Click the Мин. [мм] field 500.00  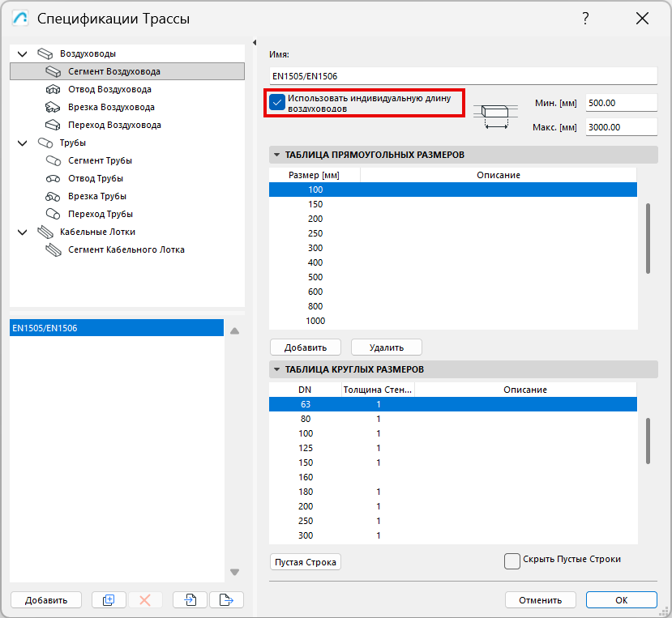[x=622, y=103]
